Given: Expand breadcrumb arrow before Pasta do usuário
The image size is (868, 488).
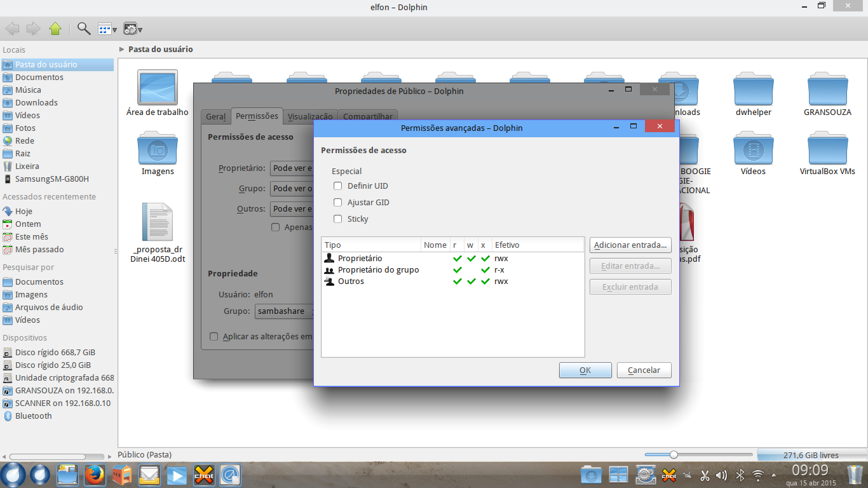Looking at the screenshot, I should point(121,49).
